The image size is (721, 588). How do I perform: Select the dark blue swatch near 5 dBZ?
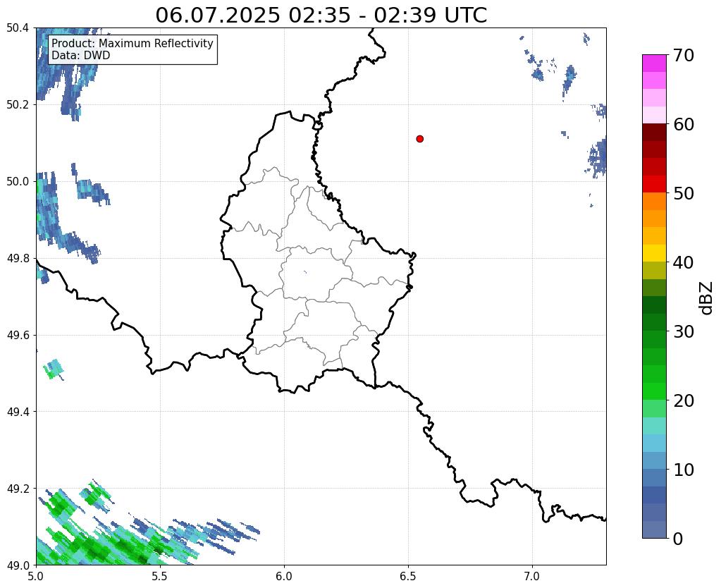coord(654,495)
